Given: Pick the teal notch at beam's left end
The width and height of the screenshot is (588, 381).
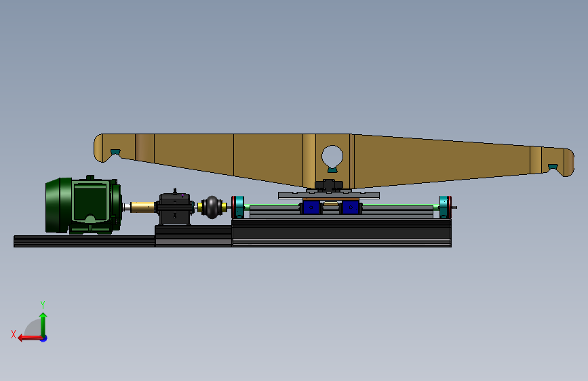Looking at the screenshot, I should [115, 152].
